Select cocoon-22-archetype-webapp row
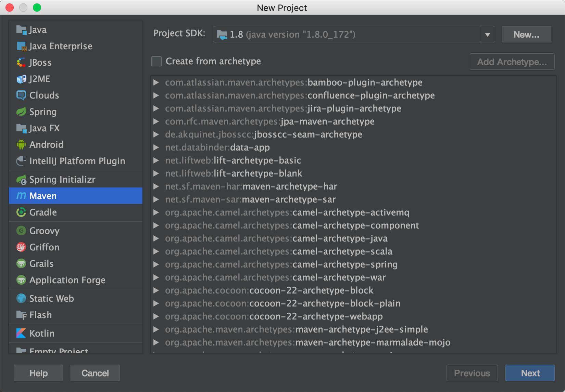Screen dimensions: 565x392 pyautogui.click(x=353, y=316)
